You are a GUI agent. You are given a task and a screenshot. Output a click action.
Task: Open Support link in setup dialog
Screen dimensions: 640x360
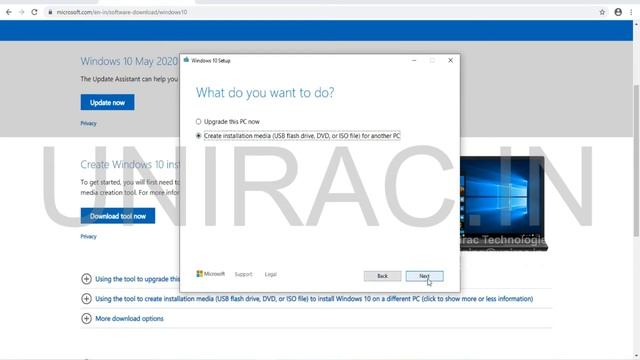point(243,274)
